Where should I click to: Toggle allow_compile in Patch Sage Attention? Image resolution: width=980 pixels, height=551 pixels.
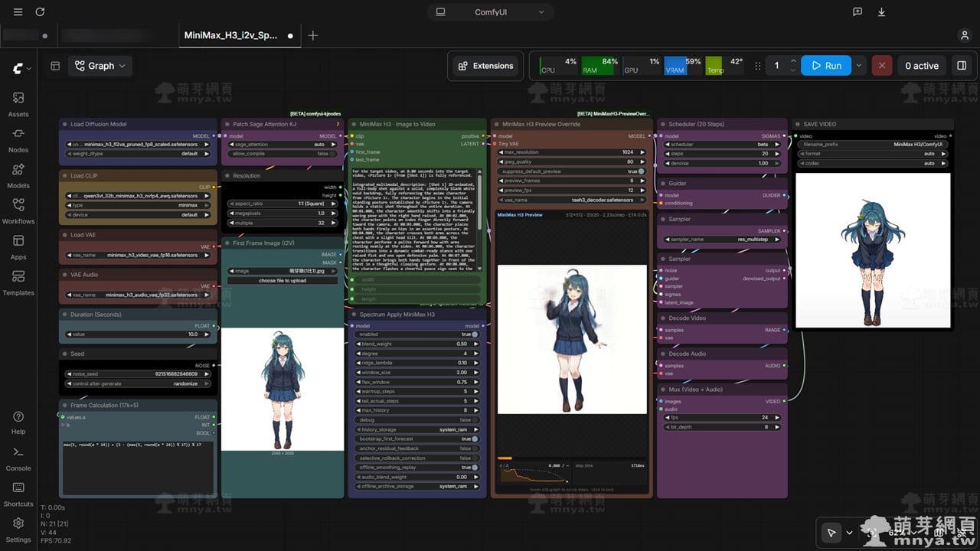coord(332,154)
